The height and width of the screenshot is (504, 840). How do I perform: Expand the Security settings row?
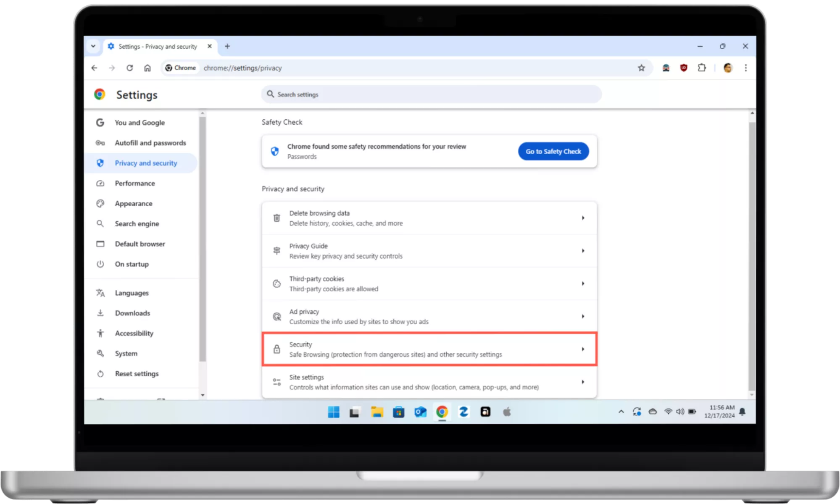(x=583, y=349)
